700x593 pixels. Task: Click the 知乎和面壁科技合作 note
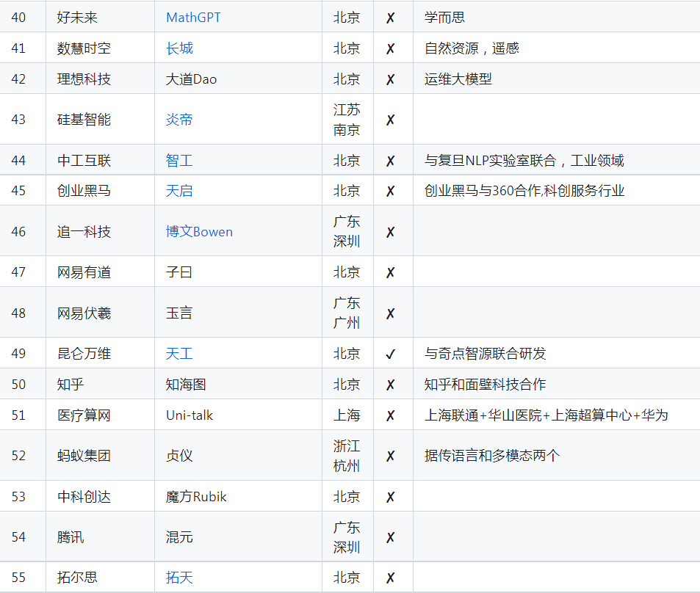486,384
